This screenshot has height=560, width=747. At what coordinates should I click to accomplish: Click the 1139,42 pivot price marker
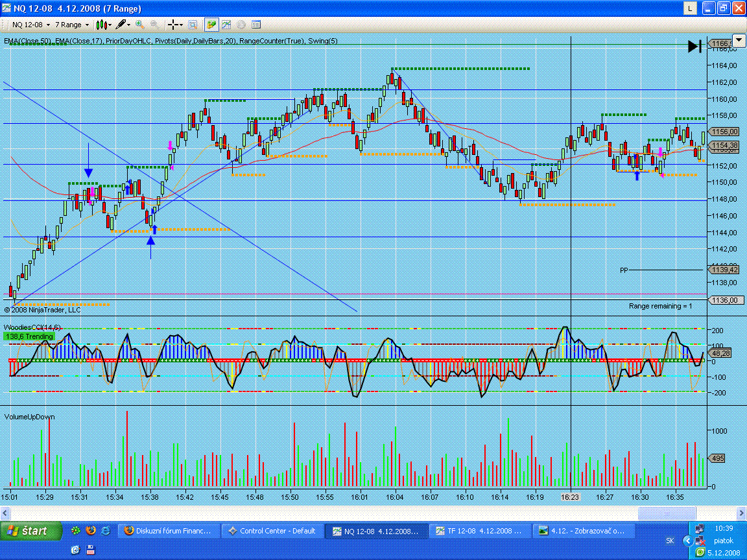click(724, 270)
